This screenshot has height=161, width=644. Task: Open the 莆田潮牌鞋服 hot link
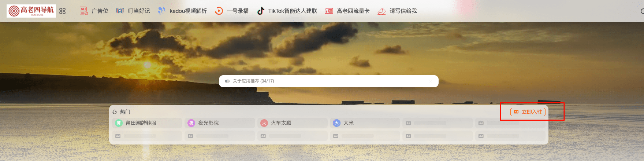pyautogui.click(x=147, y=123)
